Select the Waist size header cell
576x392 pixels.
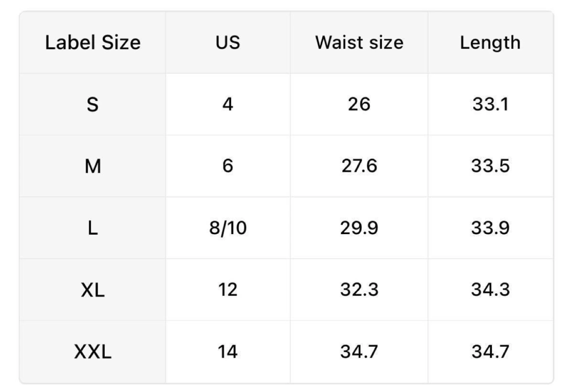point(359,42)
